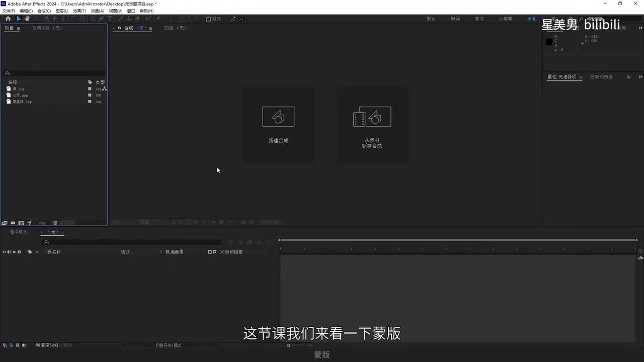Expand hidden tabs chevron beside 库 tab
Image resolution: width=644 pixels, height=362 pixels.
[640, 77]
